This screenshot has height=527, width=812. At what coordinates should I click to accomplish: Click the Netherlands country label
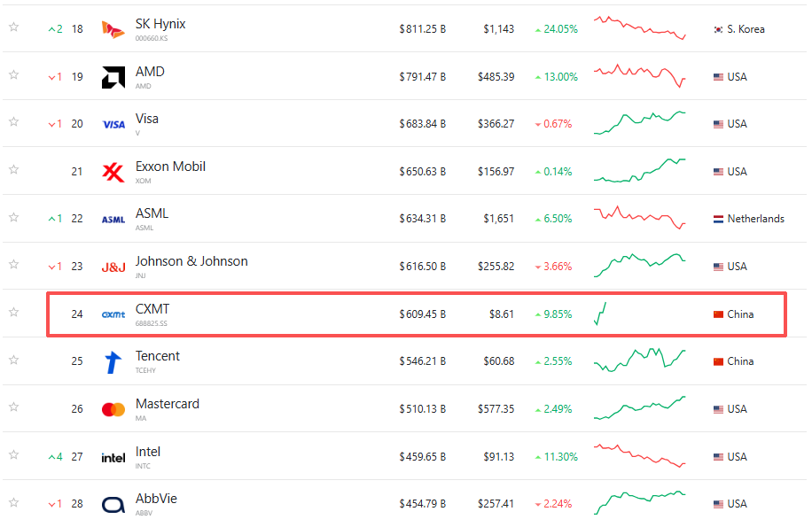tap(755, 219)
